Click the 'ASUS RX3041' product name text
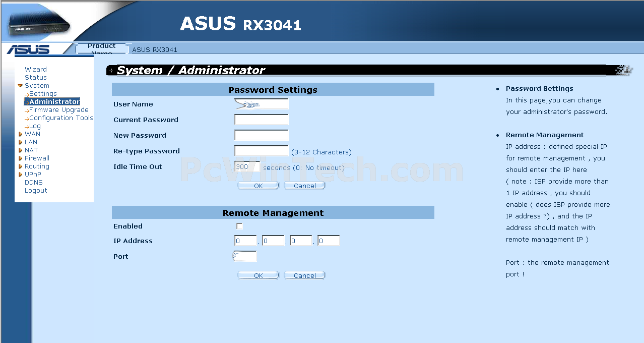The width and height of the screenshot is (644, 343). coord(155,50)
